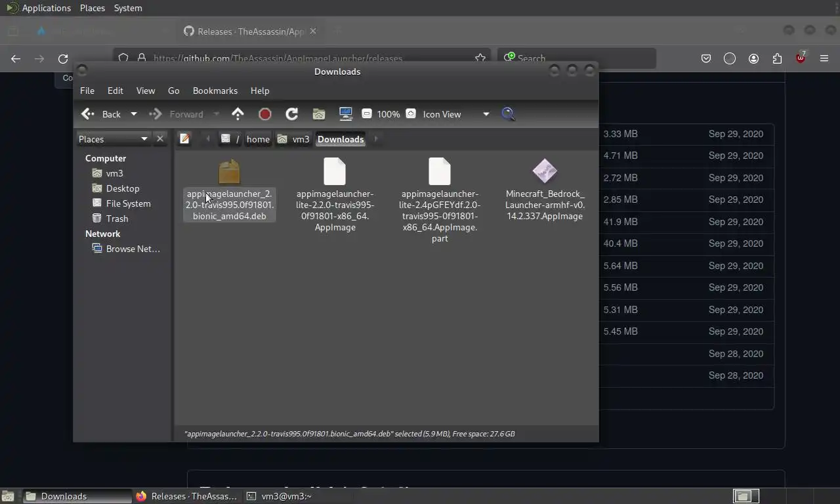
Task: Open the Icon View mode dropdown
Action: pyautogui.click(x=456, y=114)
